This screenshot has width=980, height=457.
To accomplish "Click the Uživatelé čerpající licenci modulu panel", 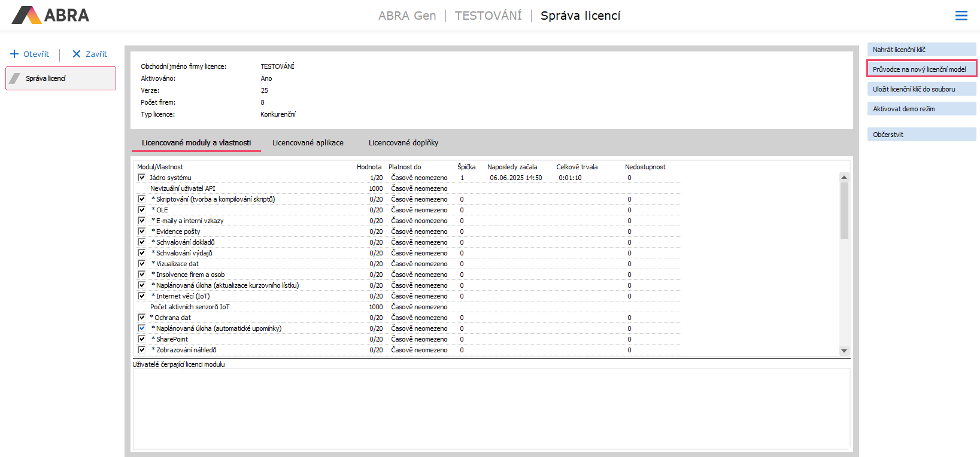I will [491, 409].
